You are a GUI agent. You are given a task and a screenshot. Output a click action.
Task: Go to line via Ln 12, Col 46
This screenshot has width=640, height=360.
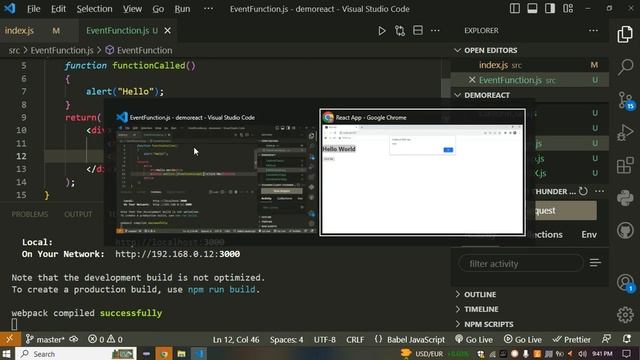(x=236, y=340)
